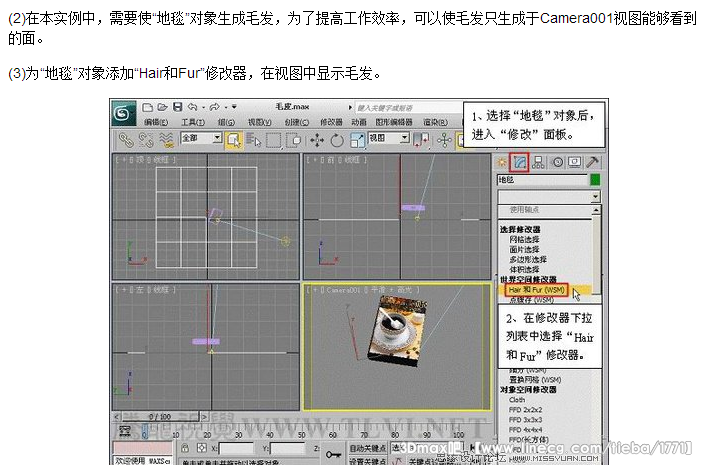Click the X coordinate input field
The width and height of the screenshot is (721, 465).
236,448
